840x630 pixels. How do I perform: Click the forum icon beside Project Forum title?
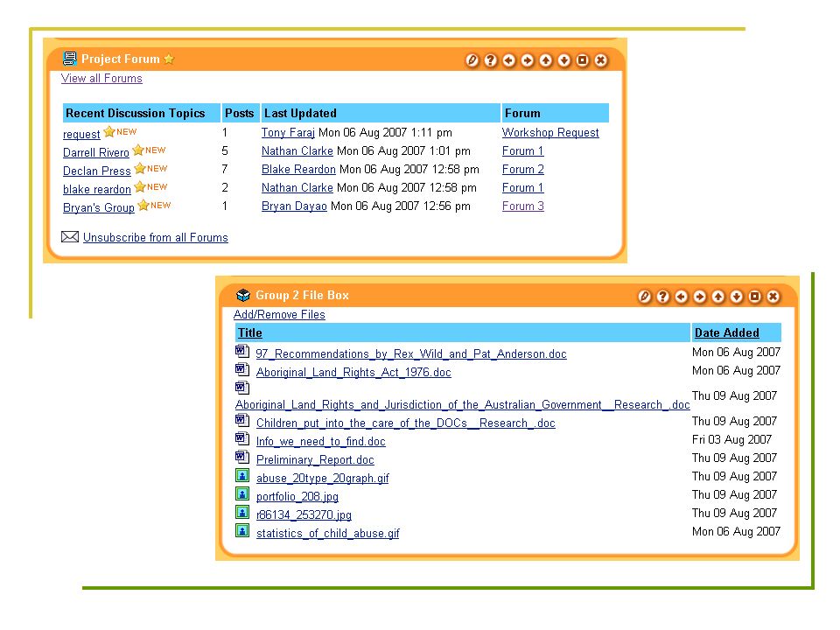point(70,59)
